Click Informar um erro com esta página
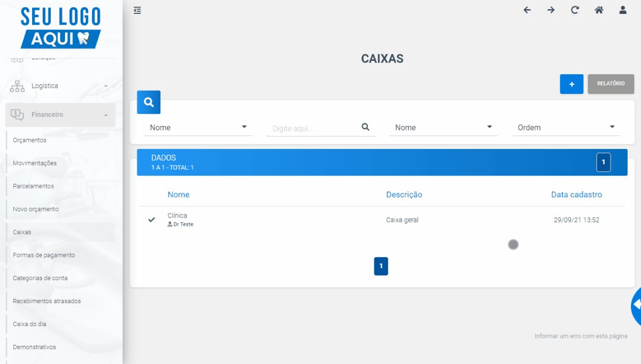641x364 pixels. [x=581, y=336]
